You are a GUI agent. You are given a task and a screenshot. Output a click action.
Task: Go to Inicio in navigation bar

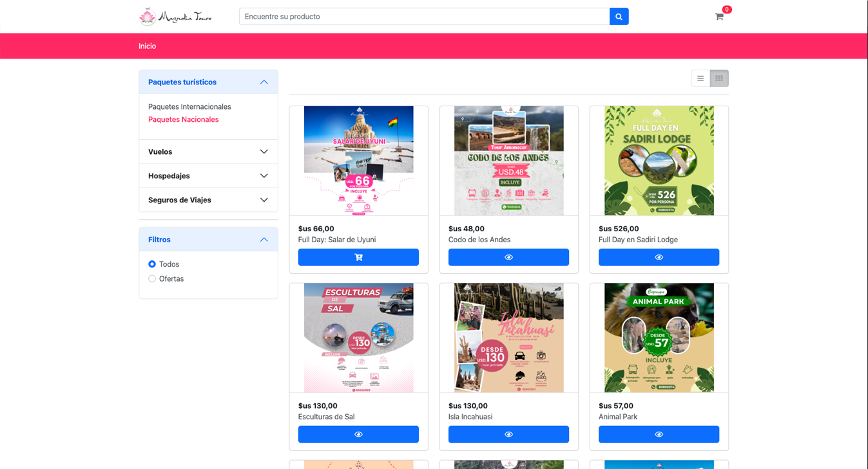pos(147,46)
